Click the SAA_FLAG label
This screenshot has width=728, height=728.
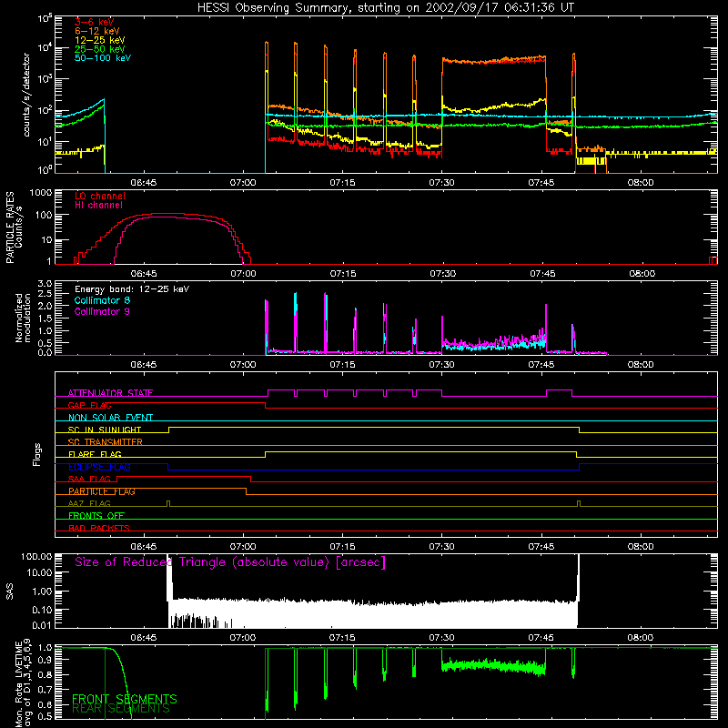[x=89, y=479]
